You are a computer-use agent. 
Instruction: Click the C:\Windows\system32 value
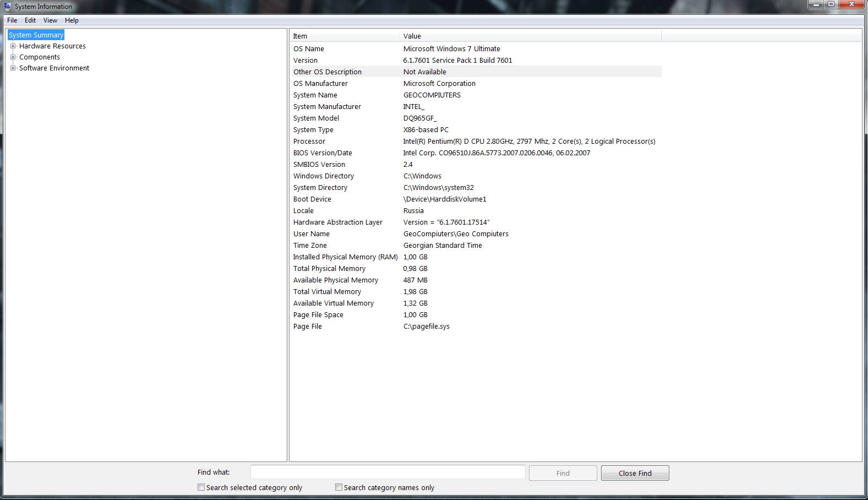click(x=439, y=188)
